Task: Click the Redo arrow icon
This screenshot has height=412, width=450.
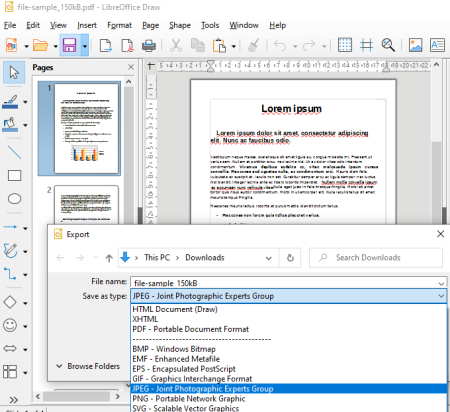Action: click(309, 45)
